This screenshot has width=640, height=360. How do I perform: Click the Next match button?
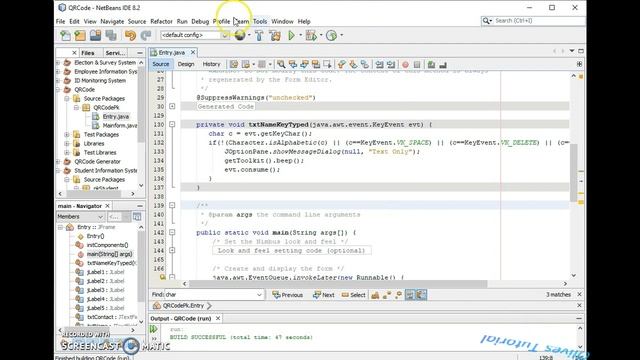[324, 295]
